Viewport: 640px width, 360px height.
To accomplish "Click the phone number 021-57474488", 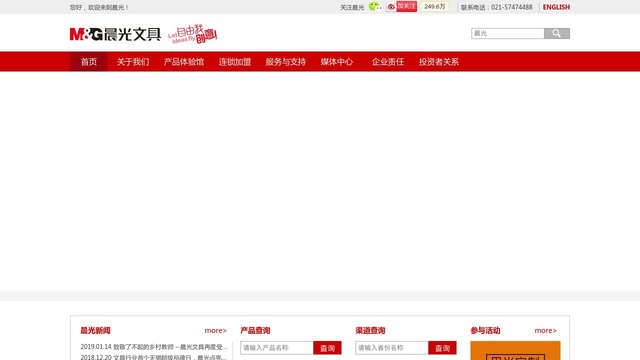I will click(511, 7).
